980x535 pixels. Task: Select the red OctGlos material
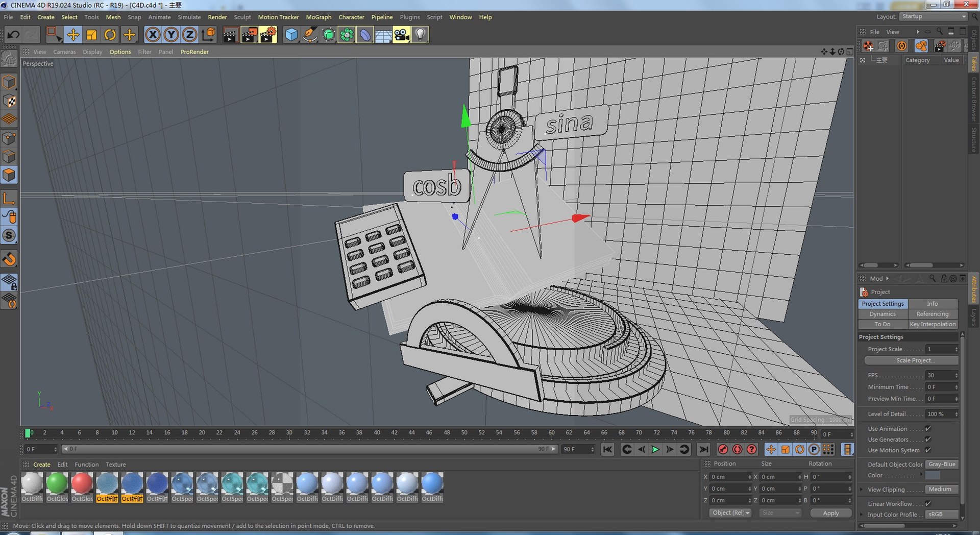coord(82,488)
